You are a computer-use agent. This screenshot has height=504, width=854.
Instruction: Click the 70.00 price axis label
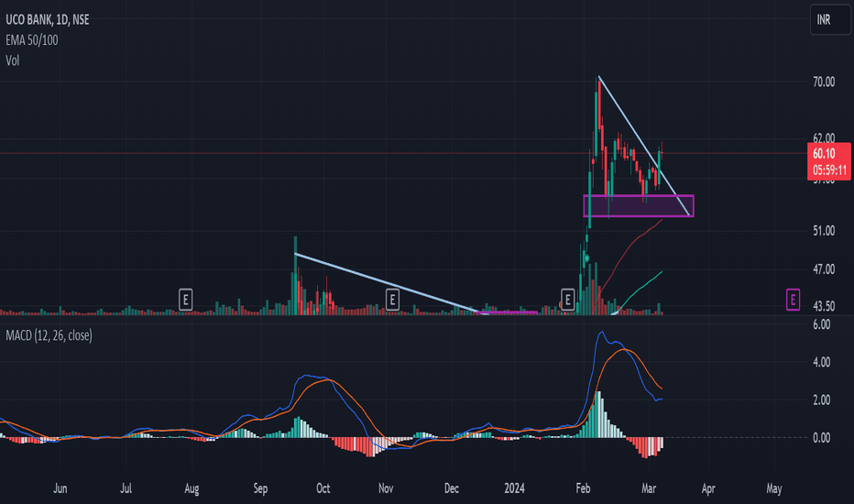[x=824, y=82]
